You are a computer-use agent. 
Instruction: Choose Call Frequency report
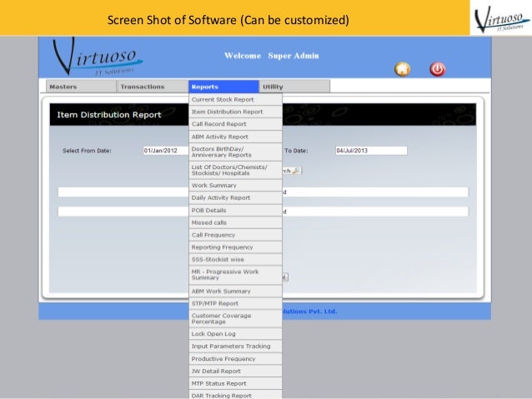point(235,235)
